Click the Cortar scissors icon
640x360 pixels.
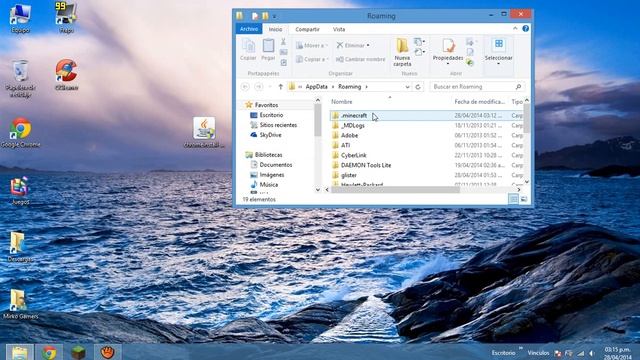[283, 42]
